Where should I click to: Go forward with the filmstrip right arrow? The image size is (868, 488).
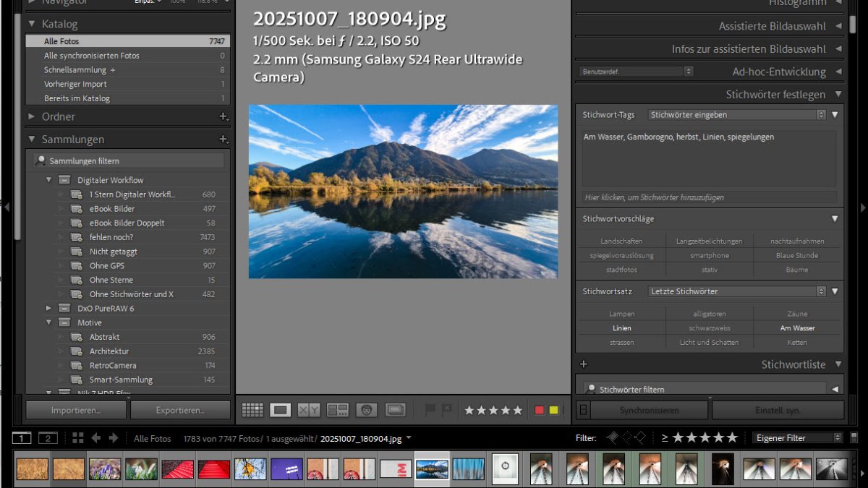click(114, 438)
